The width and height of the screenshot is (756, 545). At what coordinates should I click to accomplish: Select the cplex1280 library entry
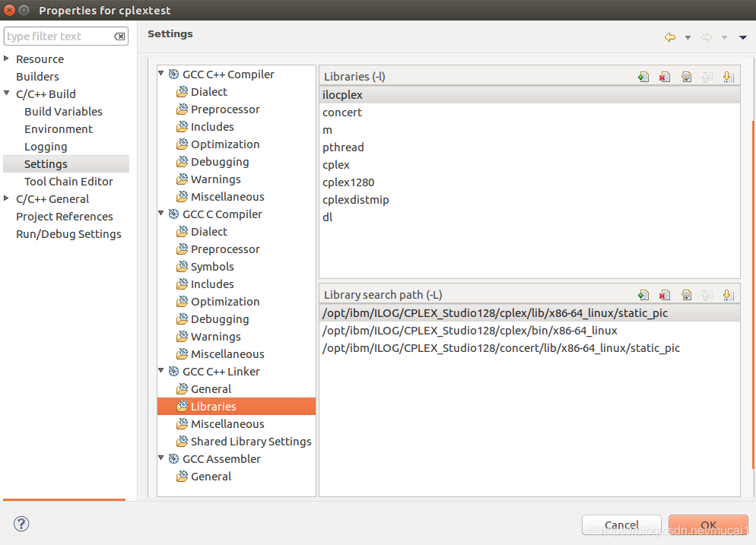[x=348, y=182]
